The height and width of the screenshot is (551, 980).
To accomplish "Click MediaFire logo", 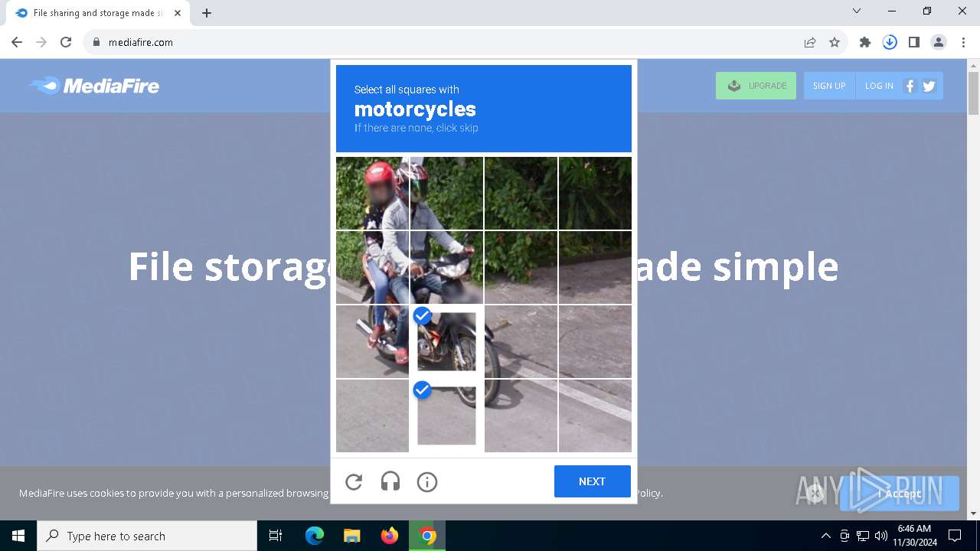I will [x=93, y=86].
